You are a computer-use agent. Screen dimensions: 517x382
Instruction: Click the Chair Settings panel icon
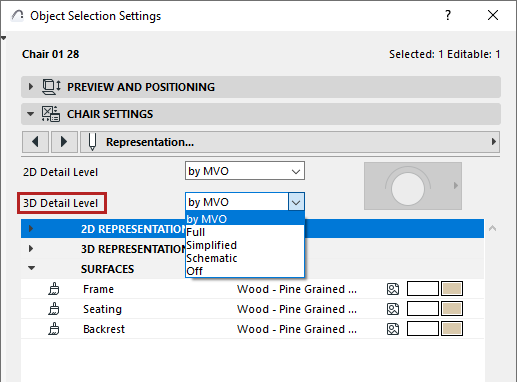point(51,114)
